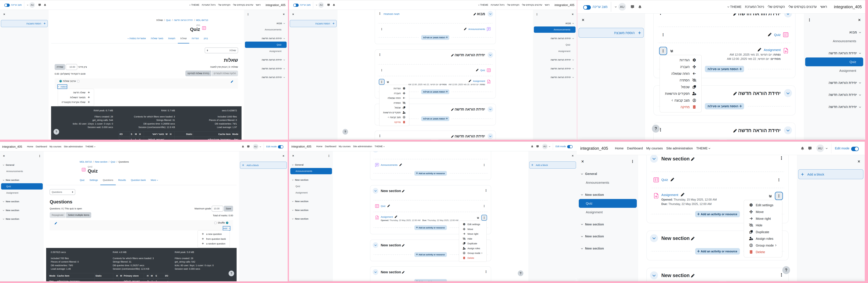The width and height of the screenshot is (868, 283).
Task: Open the notification bell in zoomed-in English course page
Action: [x=802, y=148]
